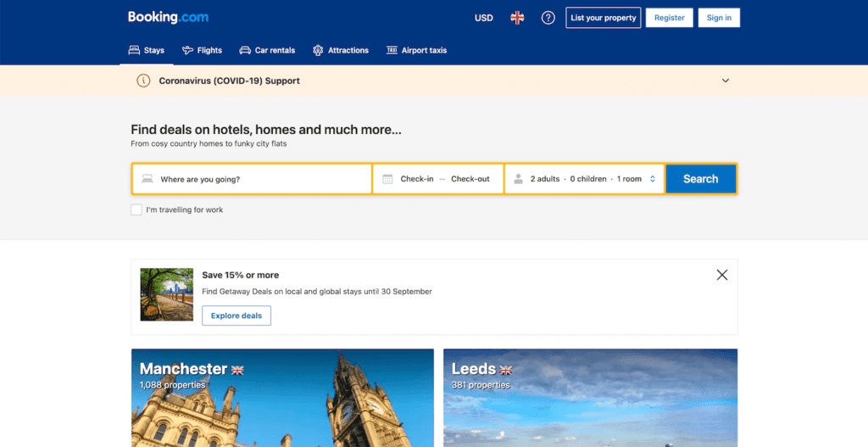Expand Coronavirus support banner chevron

726,81
